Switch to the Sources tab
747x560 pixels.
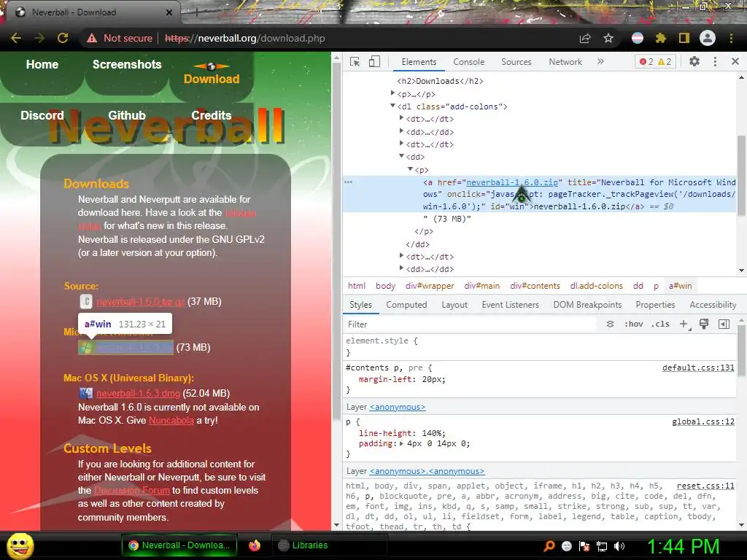tap(516, 62)
